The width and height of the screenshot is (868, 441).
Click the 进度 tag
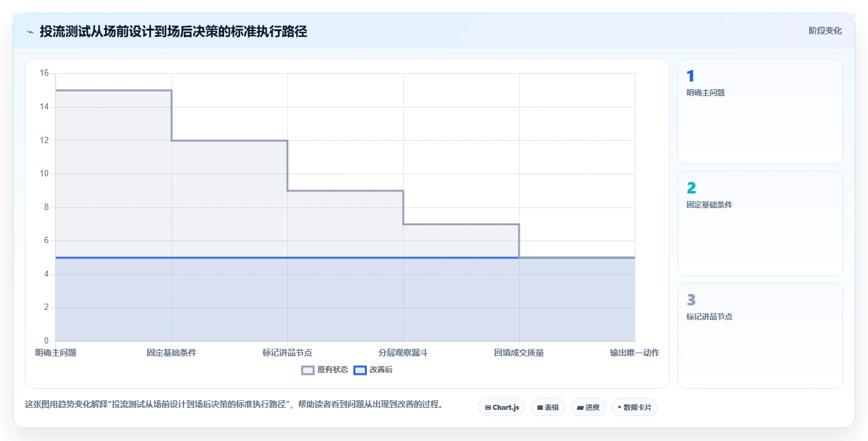click(x=588, y=407)
